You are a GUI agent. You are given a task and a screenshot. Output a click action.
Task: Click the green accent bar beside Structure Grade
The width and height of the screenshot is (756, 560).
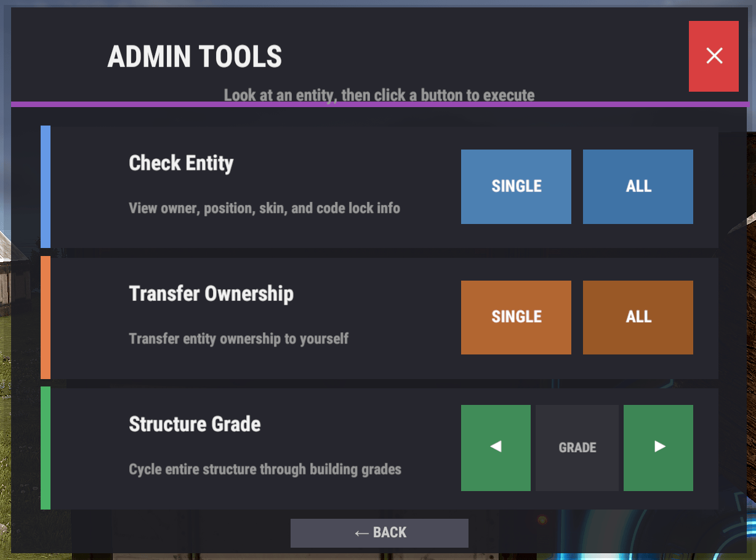click(x=44, y=447)
